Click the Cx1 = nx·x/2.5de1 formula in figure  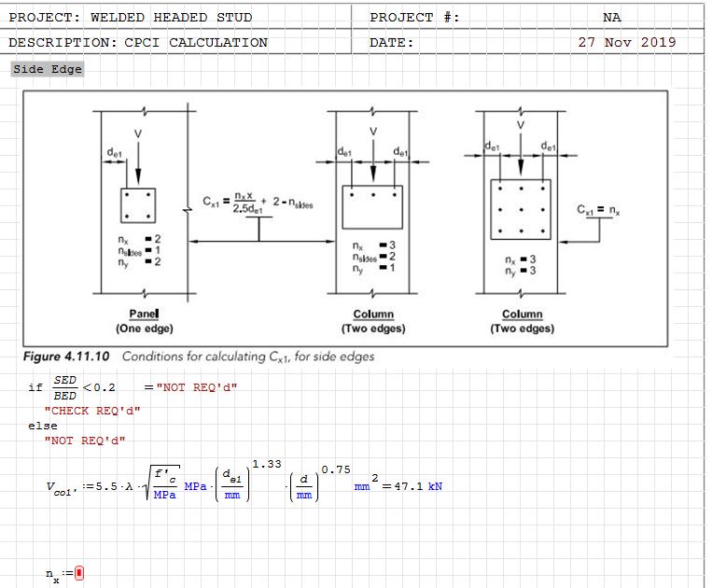[258, 203]
